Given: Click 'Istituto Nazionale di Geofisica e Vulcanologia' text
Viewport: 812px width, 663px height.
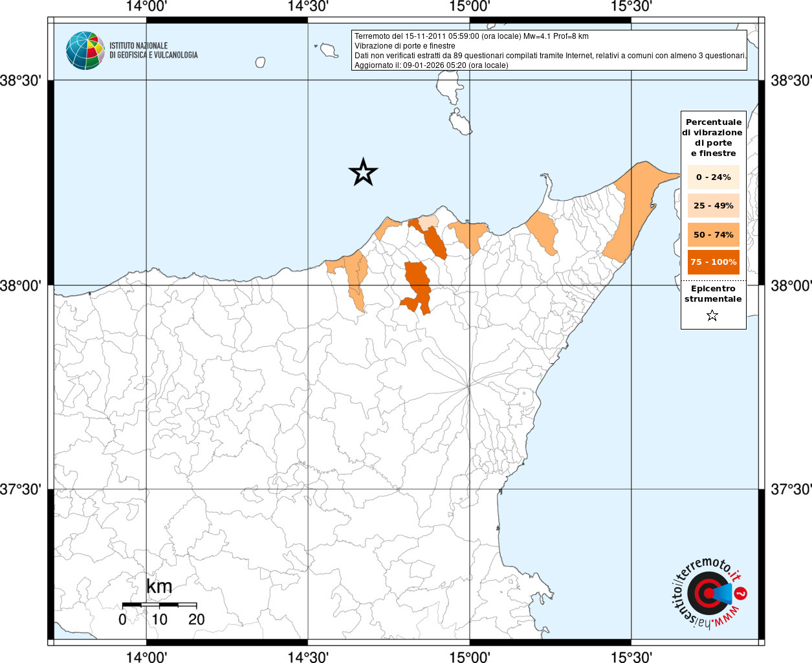Looking at the screenshot, I should 153,51.
